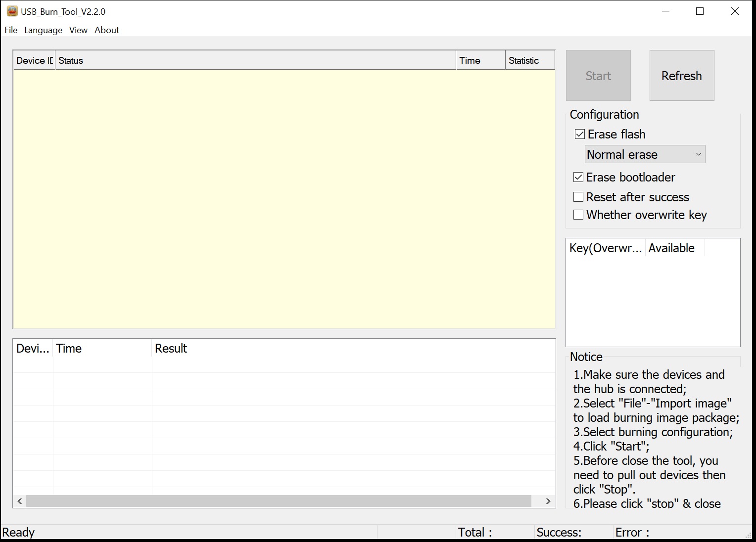Close the USB Burn Tool window
756x542 pixels.
(735, 11)
